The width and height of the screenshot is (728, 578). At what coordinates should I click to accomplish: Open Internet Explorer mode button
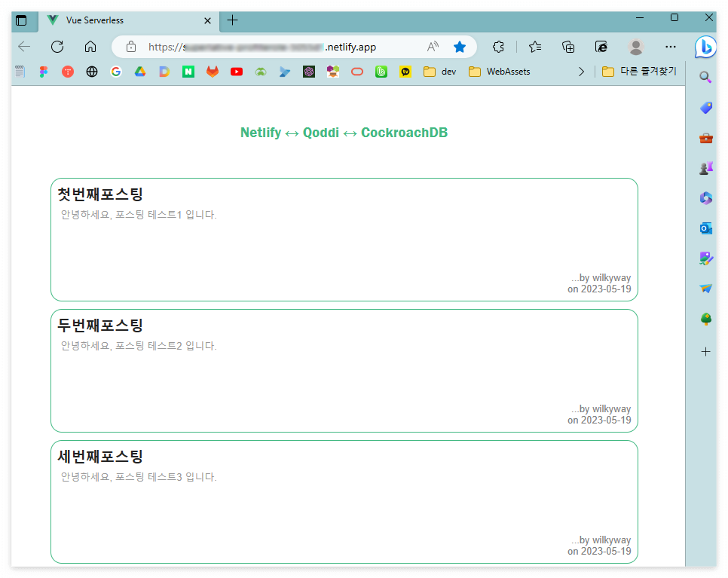pyautogui.click(x=601, y=47)
